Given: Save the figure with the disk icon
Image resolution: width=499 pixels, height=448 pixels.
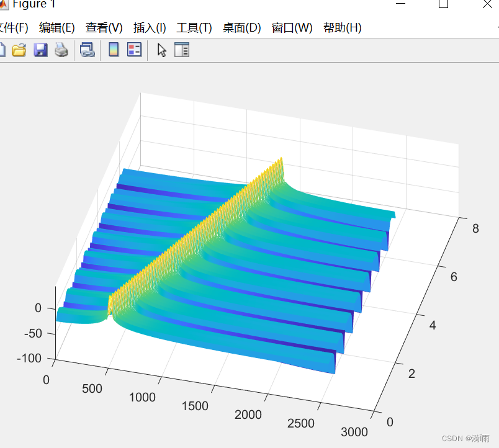Looking at the screenshot, I should point(41,50).
